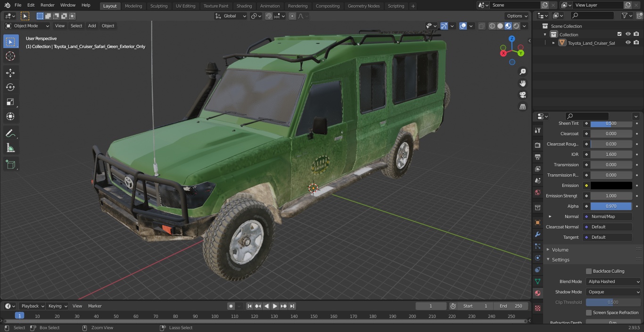Open the Render menu

click(x=47, y=5)
